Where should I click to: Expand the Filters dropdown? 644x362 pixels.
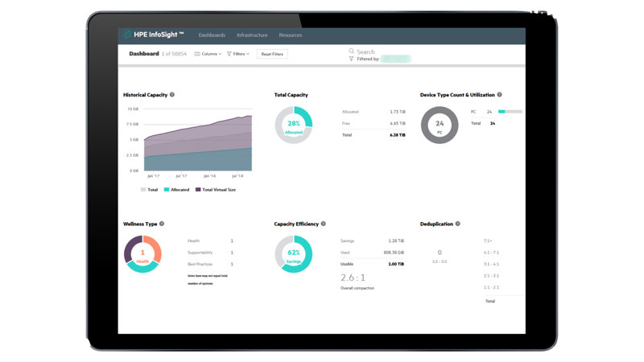[238, 54]
